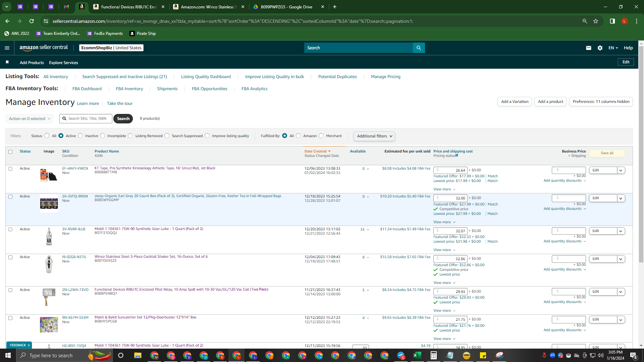Open the Action on 0 selected dropdown

[x=29, y=119]
